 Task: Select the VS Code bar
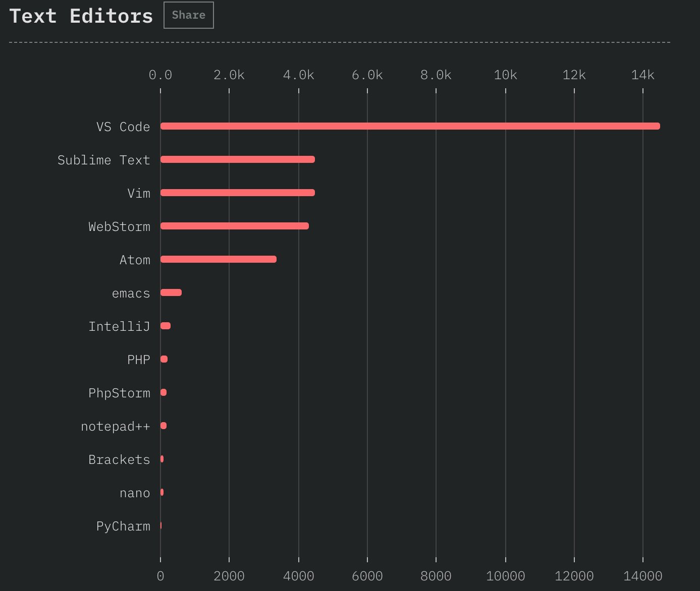pyautogui.click(x=410, y=126)
